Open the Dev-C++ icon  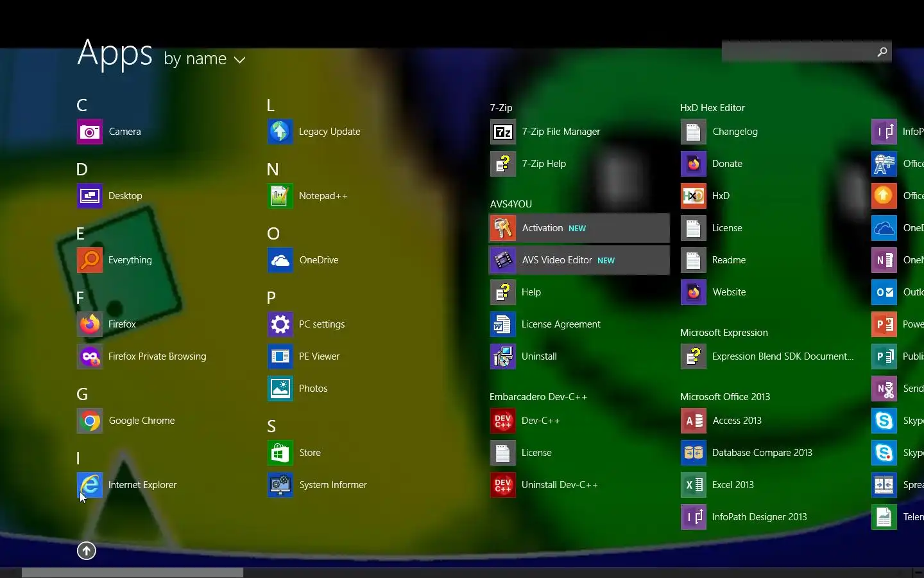pos(503,421)
